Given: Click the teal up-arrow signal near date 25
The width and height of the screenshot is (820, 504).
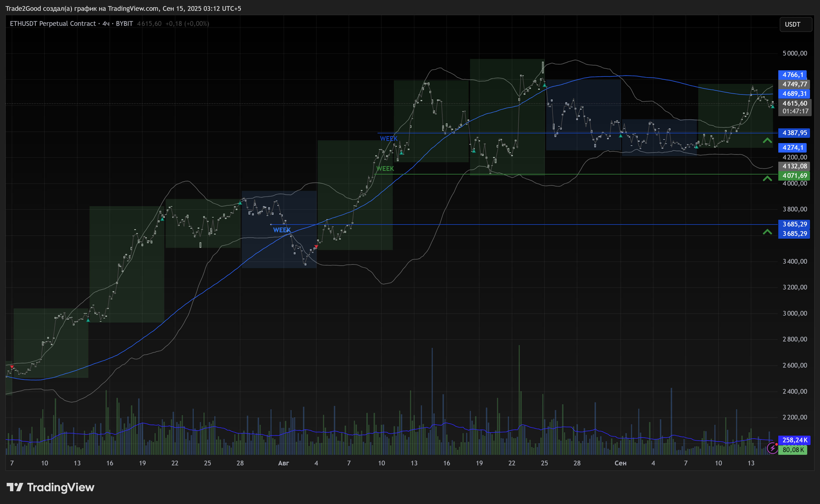Looking at the screenshot, I should pyautogui.click(x=544, y=85).
